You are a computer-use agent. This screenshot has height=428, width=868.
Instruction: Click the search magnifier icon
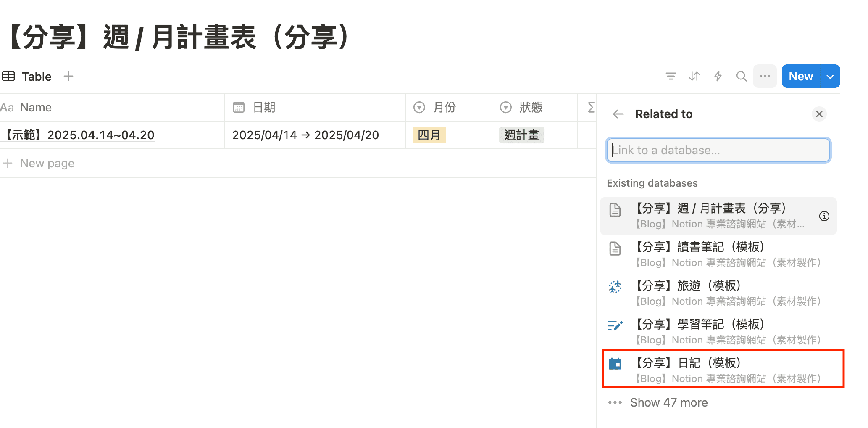pos(742,76)
